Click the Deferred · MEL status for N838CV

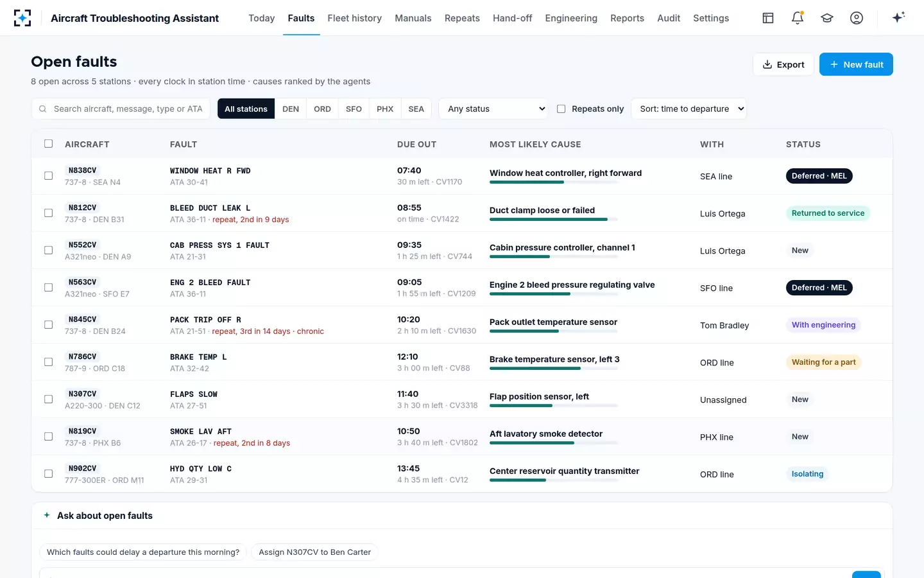pyautogui.click(x=819, y=176)
